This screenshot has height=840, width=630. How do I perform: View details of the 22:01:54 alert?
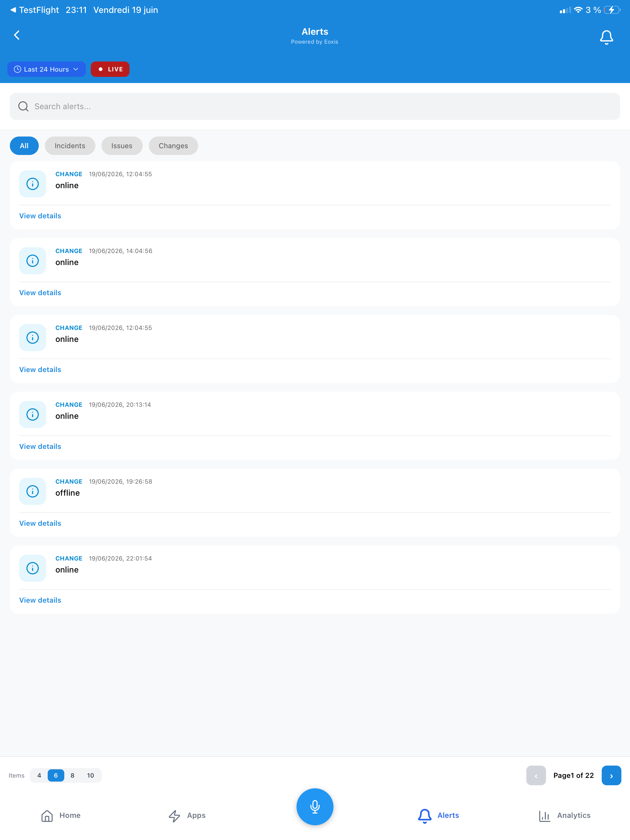(x=40, y=600)
